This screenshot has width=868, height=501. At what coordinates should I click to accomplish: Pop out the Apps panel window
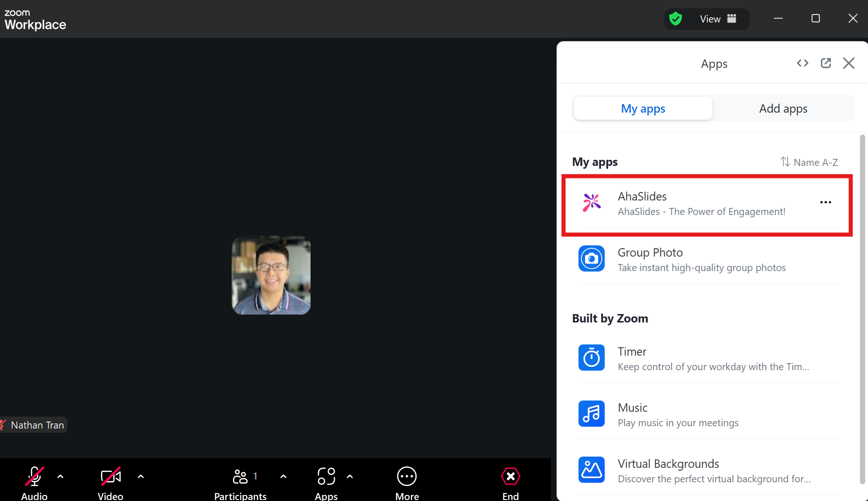(826, 63)
